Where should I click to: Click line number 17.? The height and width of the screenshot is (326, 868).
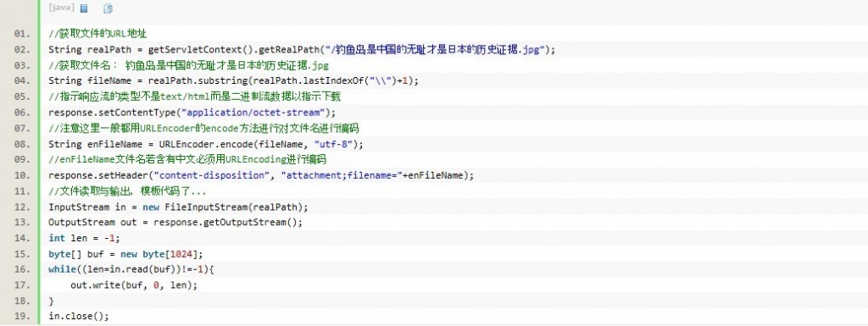pyautogui.click(x=23, y=285)
